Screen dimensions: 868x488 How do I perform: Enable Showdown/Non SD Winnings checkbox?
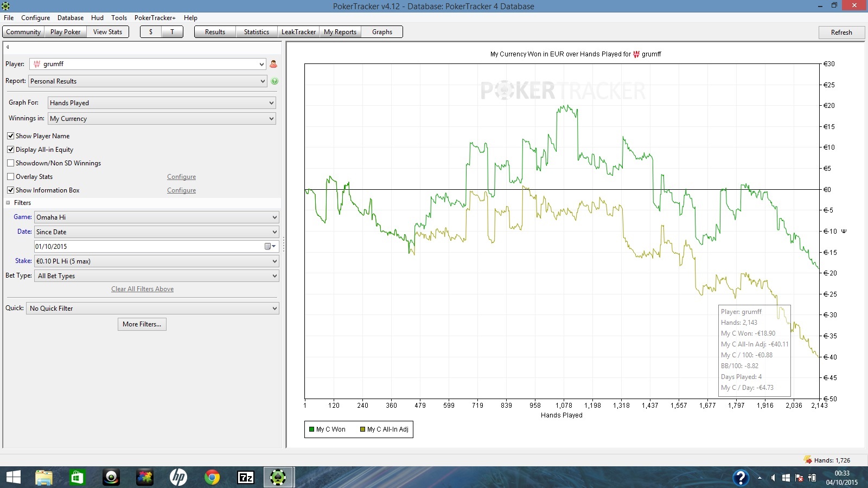[10, 163]
